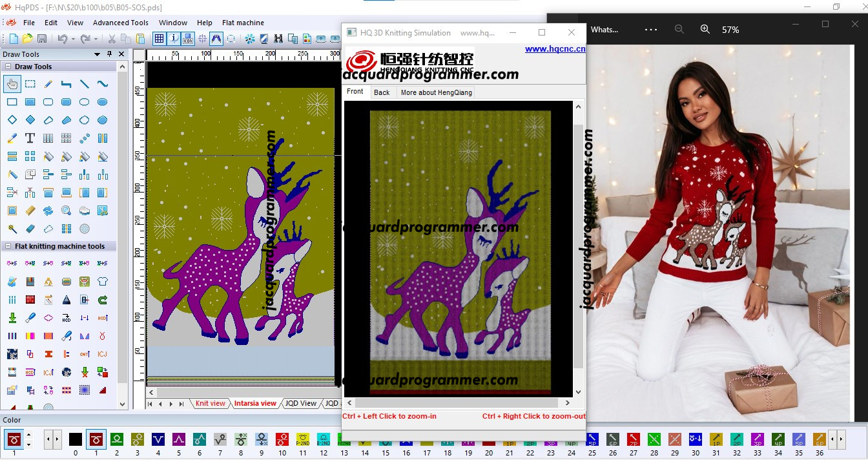Show the Front tab in 3D simulation
This screenshot has width=868, height=460.
coord(355,92)
